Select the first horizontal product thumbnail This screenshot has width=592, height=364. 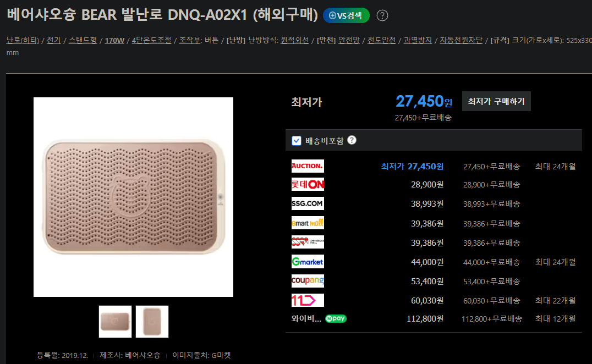click(x=115, y=321)
